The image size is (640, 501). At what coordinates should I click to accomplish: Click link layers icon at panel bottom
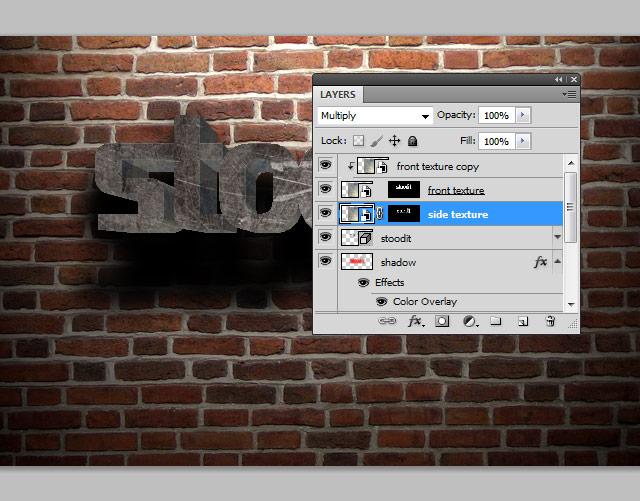point(387,321)
